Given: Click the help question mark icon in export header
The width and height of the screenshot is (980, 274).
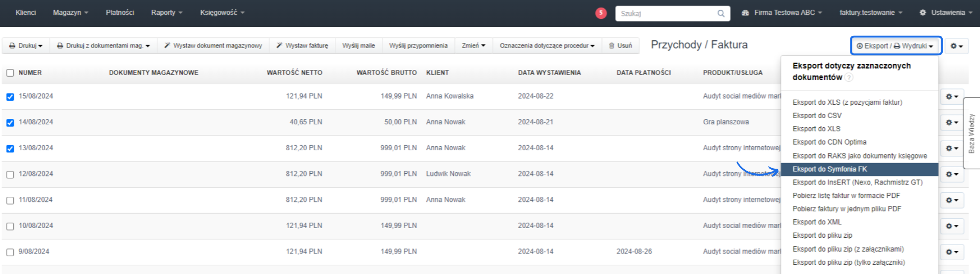Looking at the screenshot, I should [849, 78].
